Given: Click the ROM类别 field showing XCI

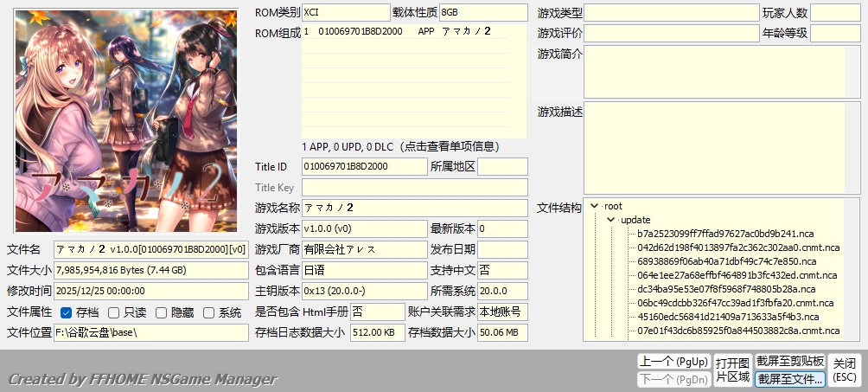Looking at the screenshot, I should point(346,12).
